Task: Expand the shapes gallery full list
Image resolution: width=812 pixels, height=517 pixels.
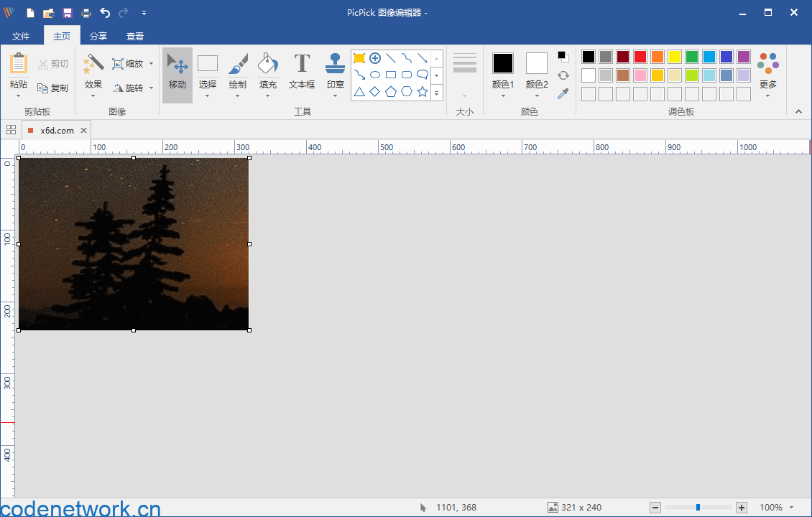Action: point(437,93)
